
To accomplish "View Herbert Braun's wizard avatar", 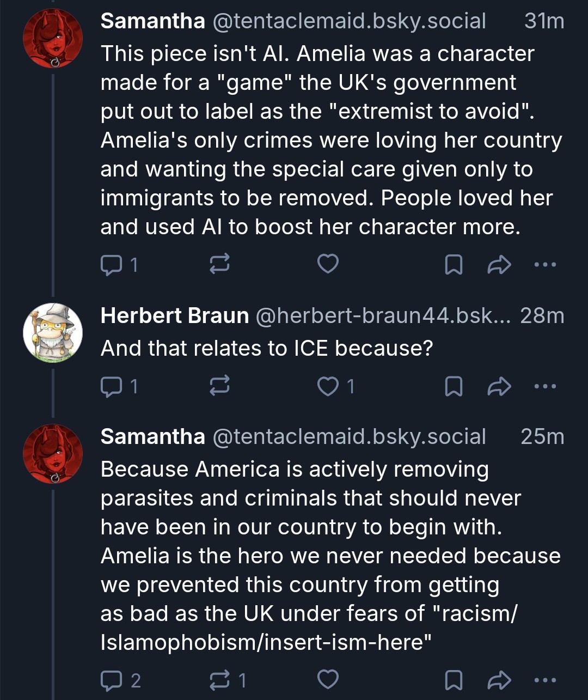I will 53,332.
